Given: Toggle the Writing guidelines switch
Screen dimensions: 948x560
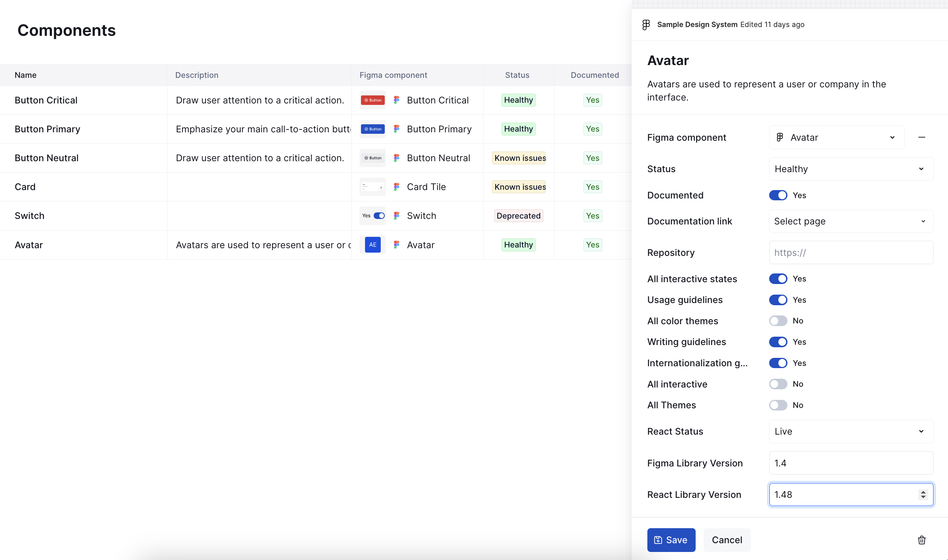Looking at the screenshot, I should pos(778,342).
